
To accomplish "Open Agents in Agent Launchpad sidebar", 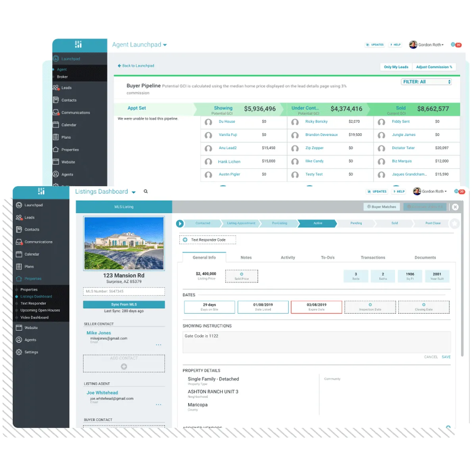I will coord(67,175).
